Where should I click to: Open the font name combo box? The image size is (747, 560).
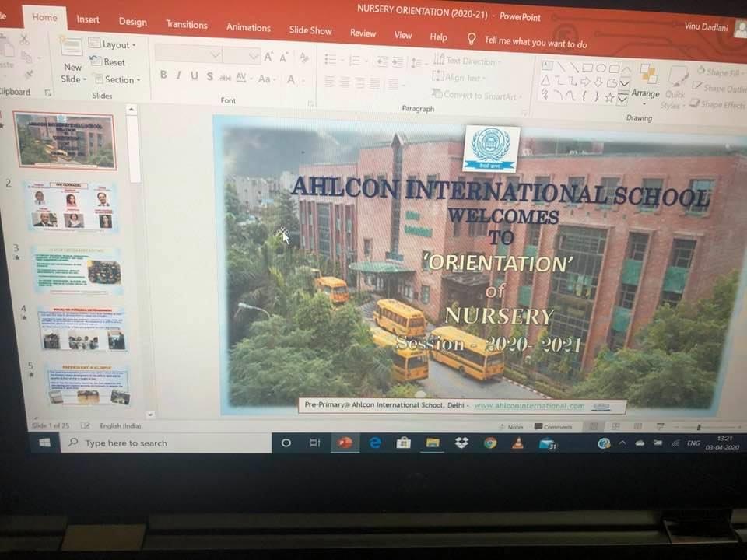click(x=188, y=54)
